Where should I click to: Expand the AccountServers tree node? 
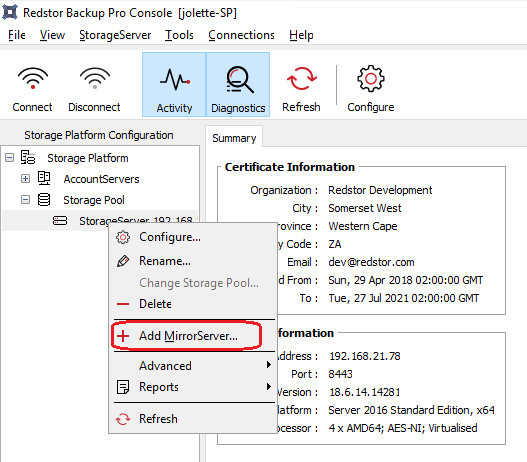[25, 178]
